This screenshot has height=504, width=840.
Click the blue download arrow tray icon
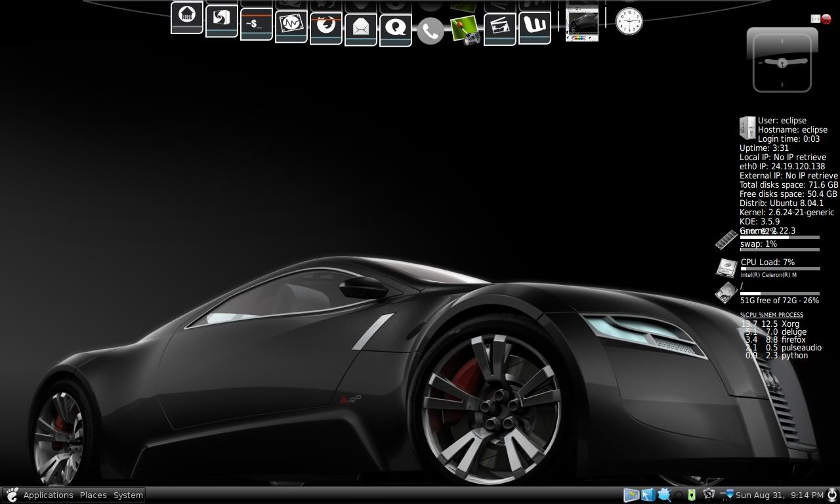tap(726, 495)
